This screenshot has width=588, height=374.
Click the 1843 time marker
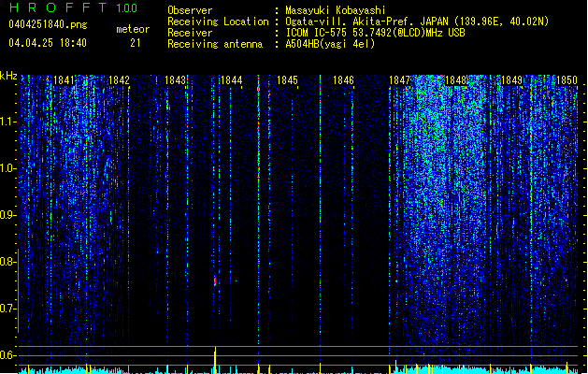click(x=175, y=80)
